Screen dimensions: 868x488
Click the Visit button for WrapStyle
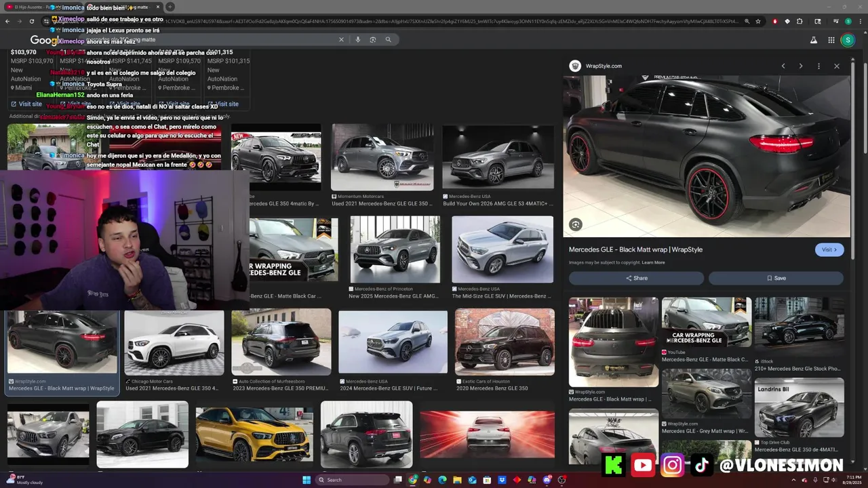pyautogui.click(x=829, y=249)
